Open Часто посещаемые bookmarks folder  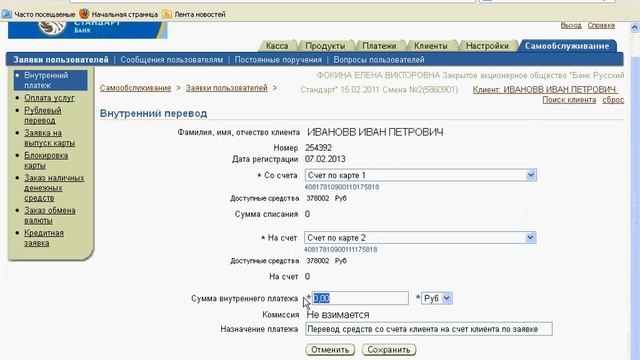point(39,14)
